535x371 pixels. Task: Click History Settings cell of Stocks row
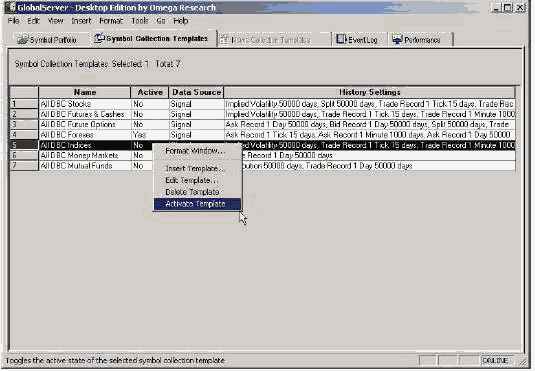[x=369, y=104]
